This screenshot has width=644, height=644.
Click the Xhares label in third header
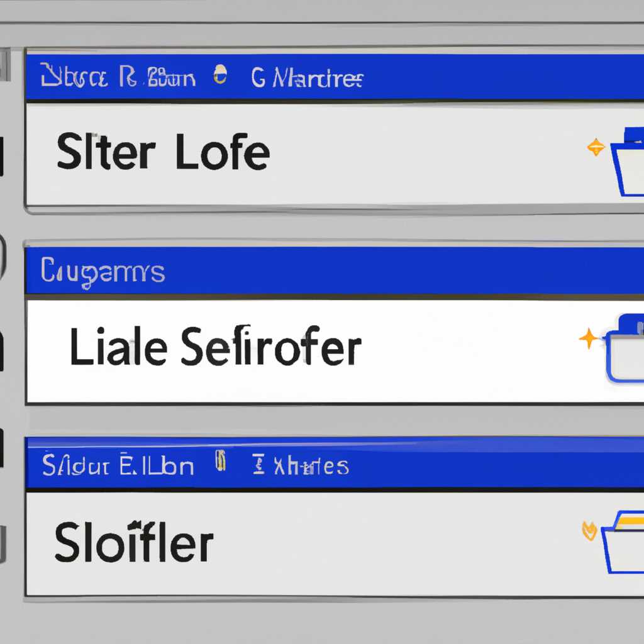(311, 467)
